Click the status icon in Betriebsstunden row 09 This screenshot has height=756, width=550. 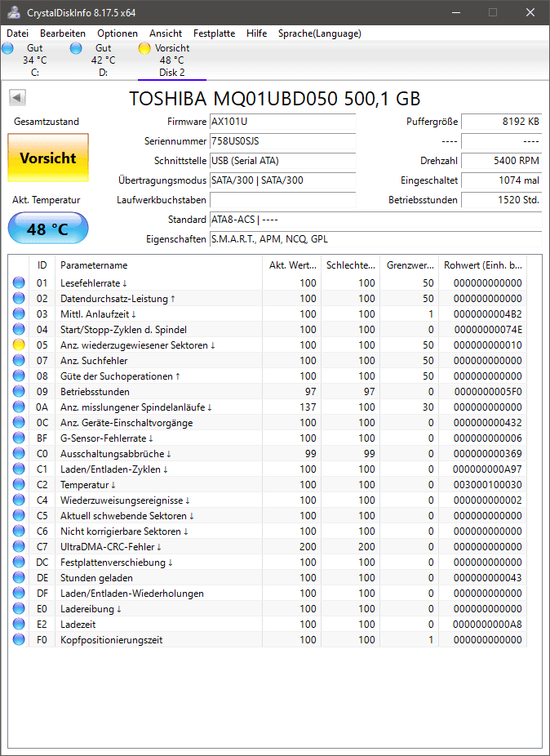point(19,392)
